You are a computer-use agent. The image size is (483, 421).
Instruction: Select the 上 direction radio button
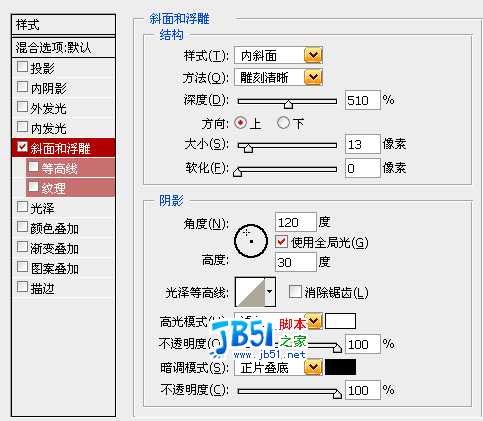[x=240, y=123]
